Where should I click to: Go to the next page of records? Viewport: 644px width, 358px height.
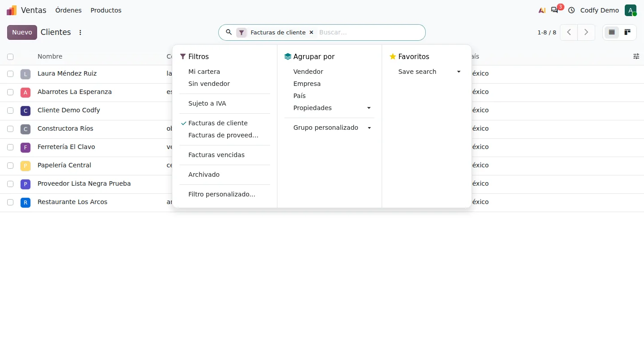(x=586, y=32)
